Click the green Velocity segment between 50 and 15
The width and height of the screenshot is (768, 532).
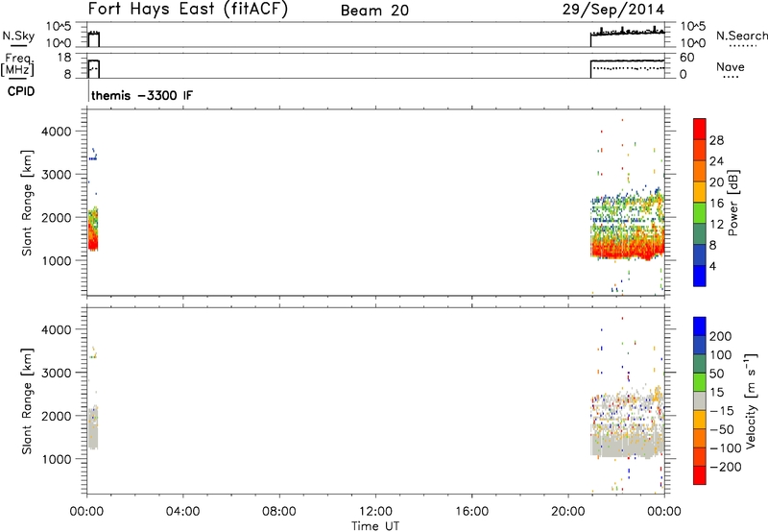(700, 381)
